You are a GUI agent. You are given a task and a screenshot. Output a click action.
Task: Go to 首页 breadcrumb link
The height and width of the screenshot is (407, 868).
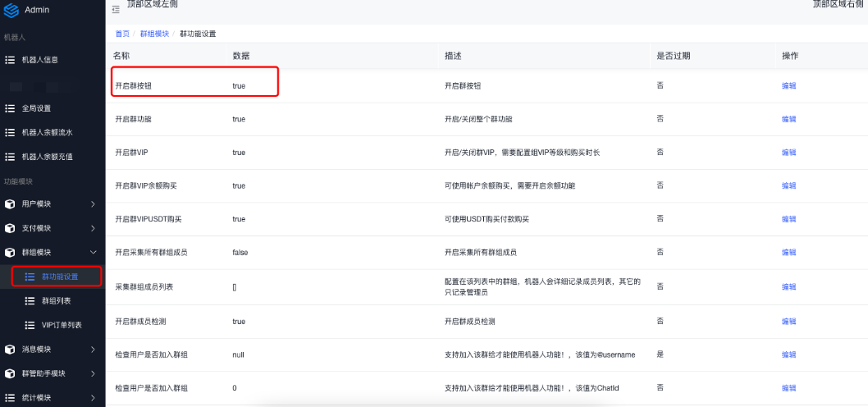(122, 34)
